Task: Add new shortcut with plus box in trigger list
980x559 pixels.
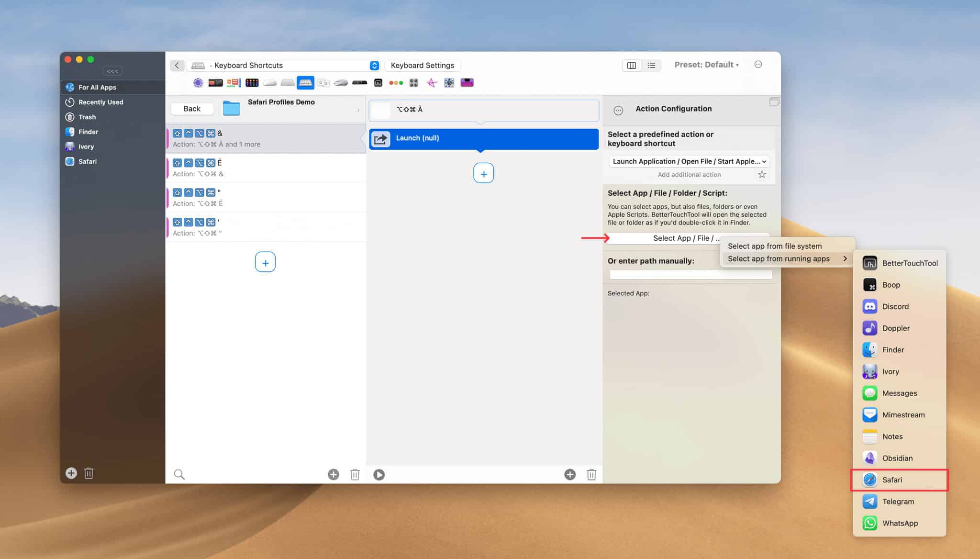Action: pos(265,262)
